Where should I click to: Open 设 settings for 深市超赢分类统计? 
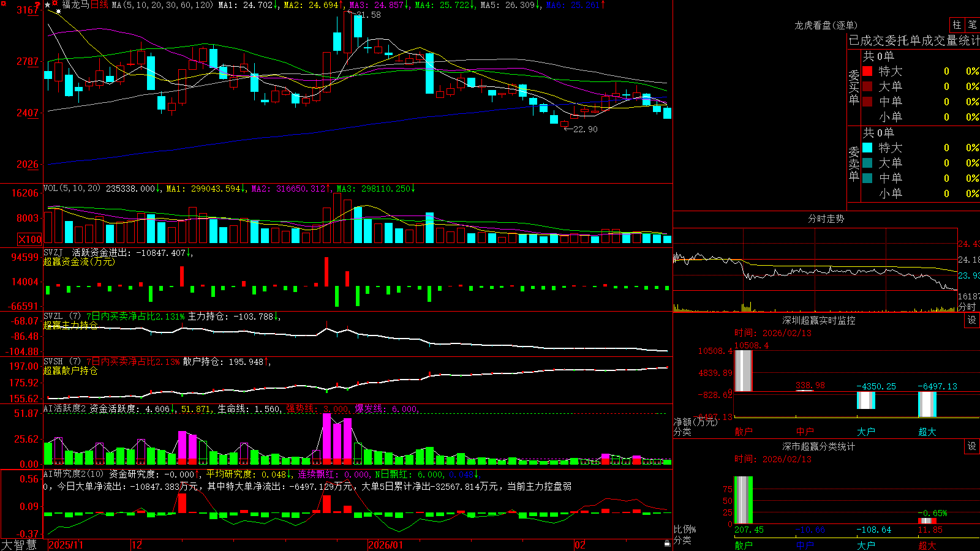point(972,446)
